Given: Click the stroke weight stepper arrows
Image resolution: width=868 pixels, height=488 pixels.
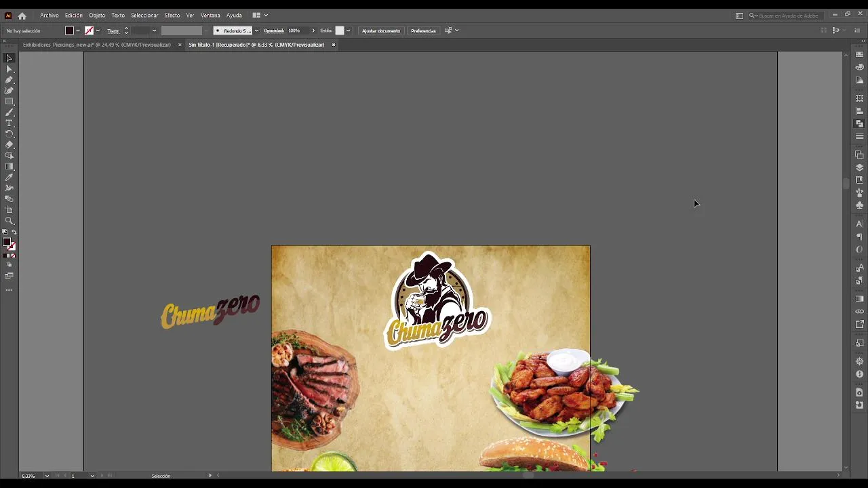Looking at the screenshot, I should click(126, 30).
